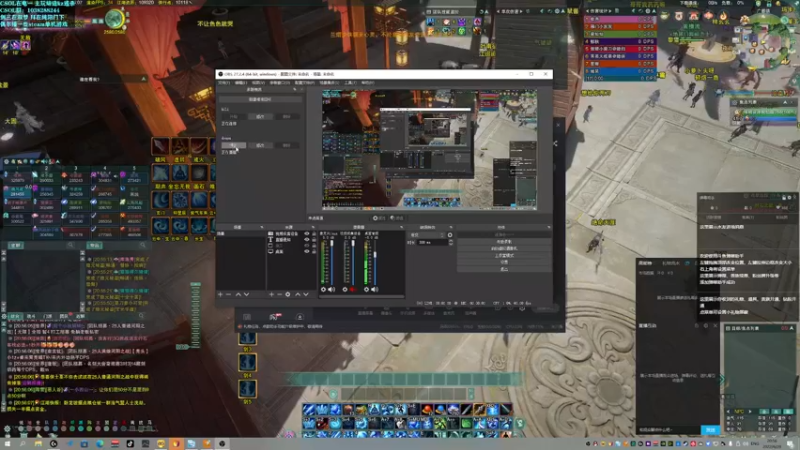The width and height of the screenshot is (800, 450).
Task: Open the scene transition type combo box
Action: (x=427, y=235)
